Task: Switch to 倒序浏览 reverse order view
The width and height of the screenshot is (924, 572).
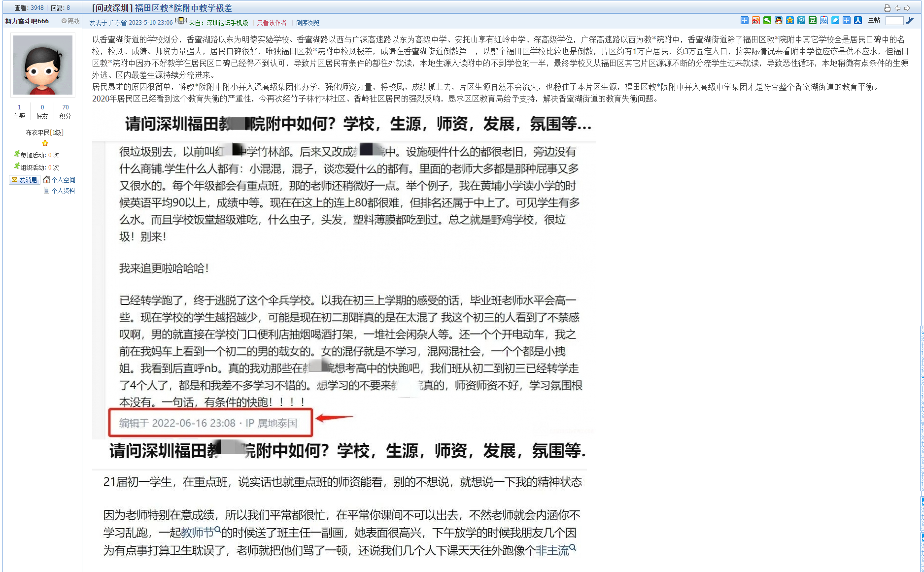Action: tap(308, 23)
